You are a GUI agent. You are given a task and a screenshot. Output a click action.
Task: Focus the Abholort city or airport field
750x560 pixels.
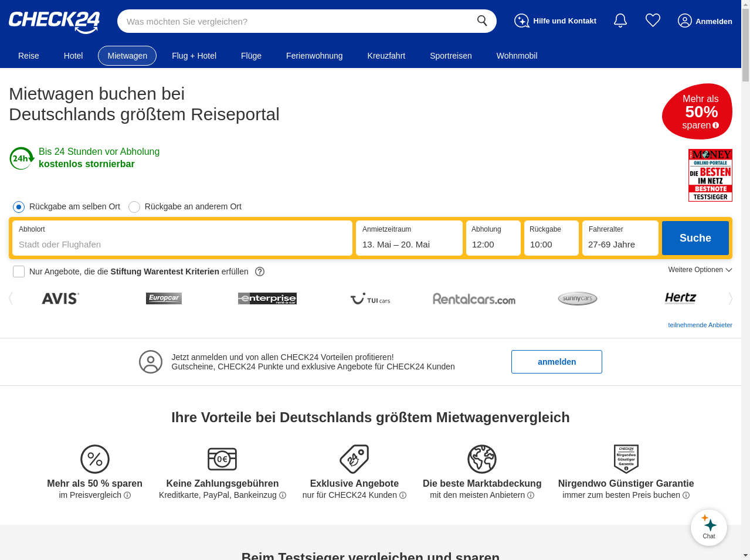pyautogui.click(x=182, y=238)
